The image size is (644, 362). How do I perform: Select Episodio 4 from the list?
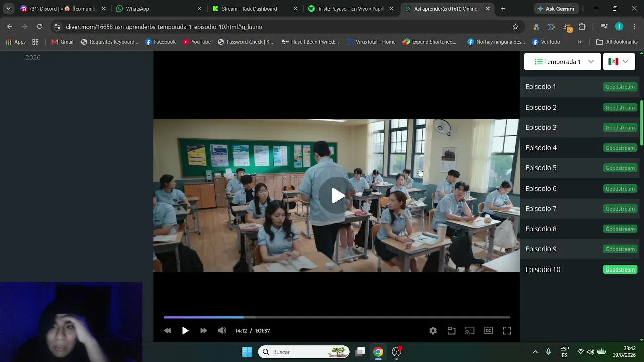580,148
